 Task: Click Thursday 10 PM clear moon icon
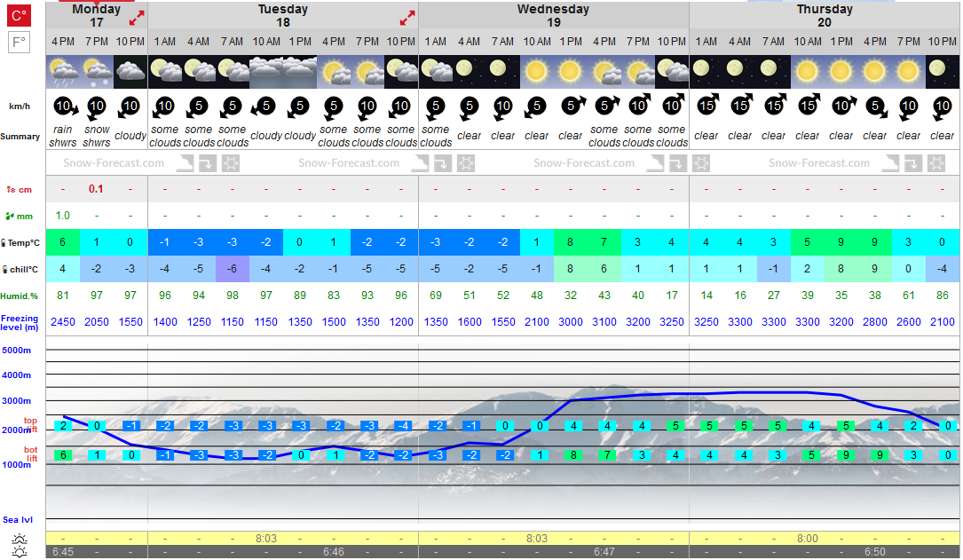click(942, 72)
